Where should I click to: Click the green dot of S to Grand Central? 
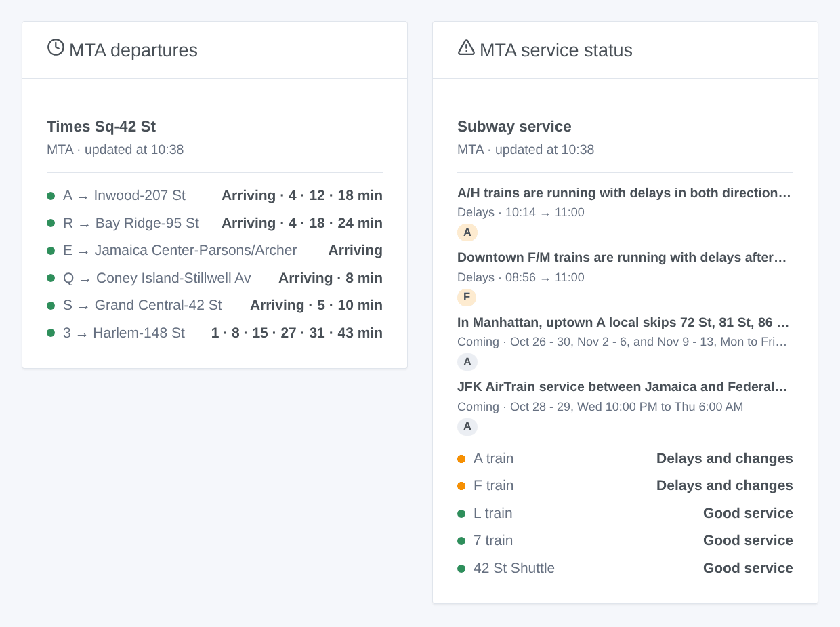pyautogui.click(x=51, y=306)
